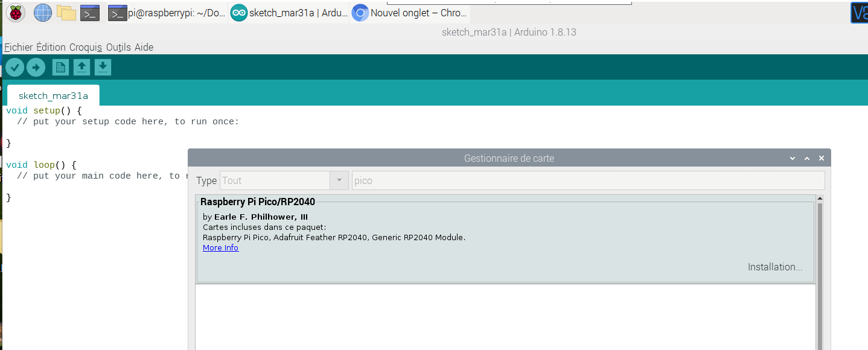Open a sketch with the up-arrow icon

click(x=81, y=67)
